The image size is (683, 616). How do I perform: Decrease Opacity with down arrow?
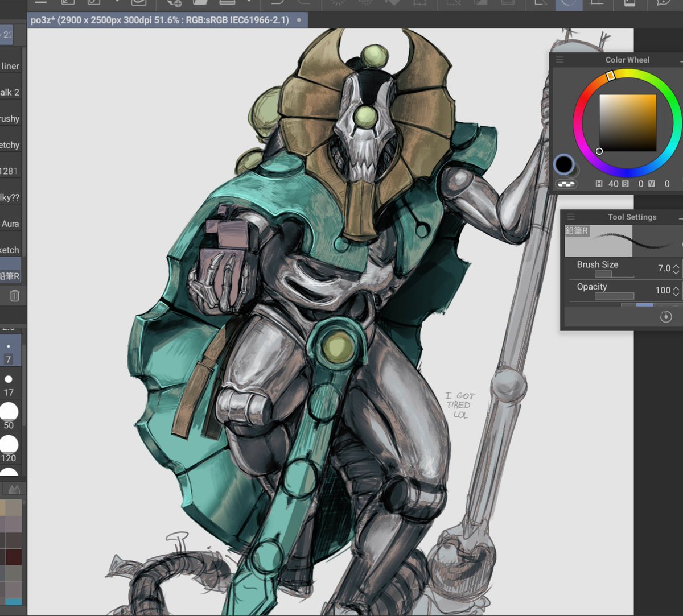pyautogui.click(x=676, y=294)
